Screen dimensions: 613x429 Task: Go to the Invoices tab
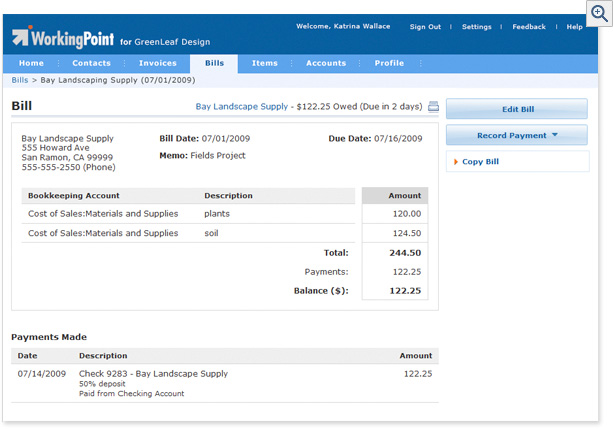(158, 63)
